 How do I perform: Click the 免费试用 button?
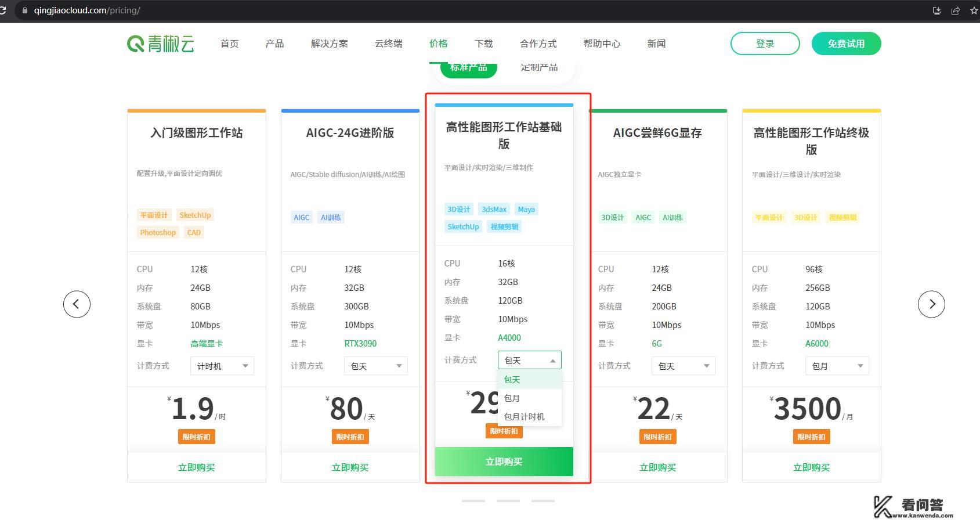(x=847, y=44)
